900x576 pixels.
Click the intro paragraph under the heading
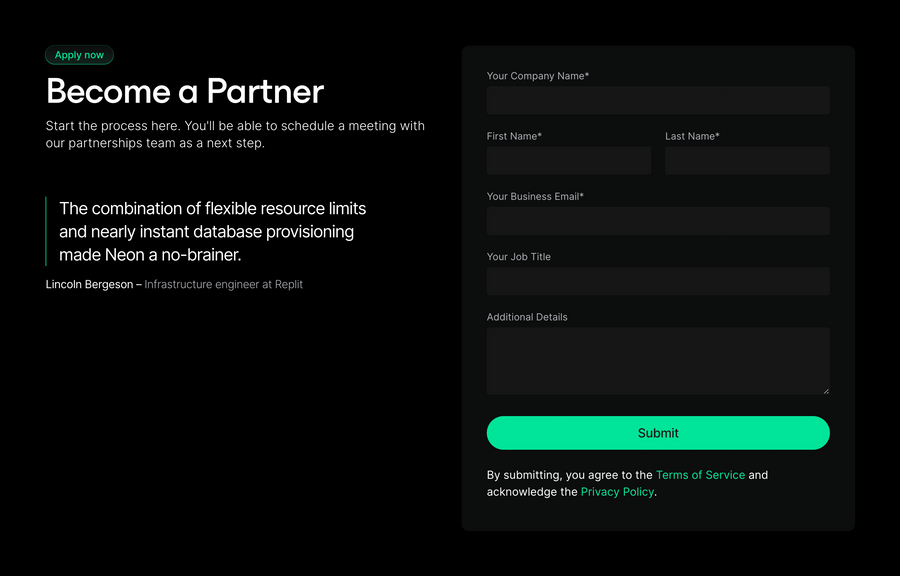tap(234, 134)
